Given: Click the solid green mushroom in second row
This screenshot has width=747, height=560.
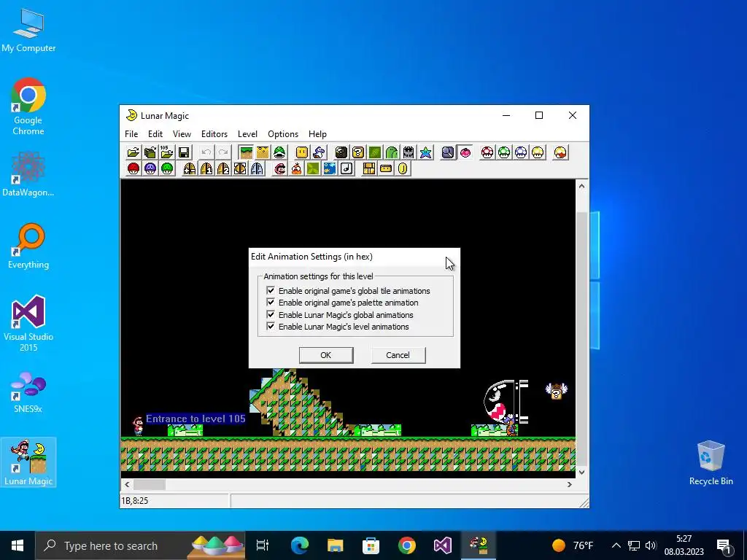Looking at the screenshot, I should click(x=167, y=168).
